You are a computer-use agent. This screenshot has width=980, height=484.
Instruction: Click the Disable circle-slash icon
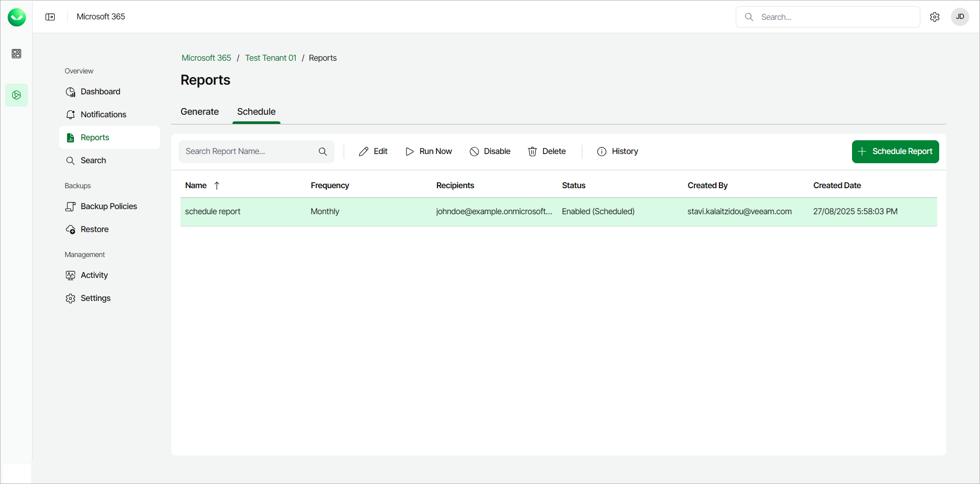474,151
